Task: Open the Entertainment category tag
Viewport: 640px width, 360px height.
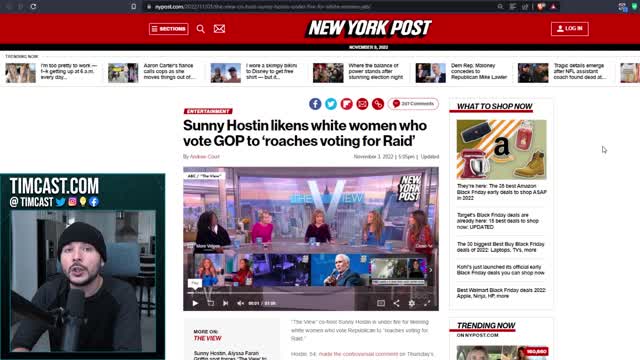Action: pyautogui.click(x=208, y=111)
